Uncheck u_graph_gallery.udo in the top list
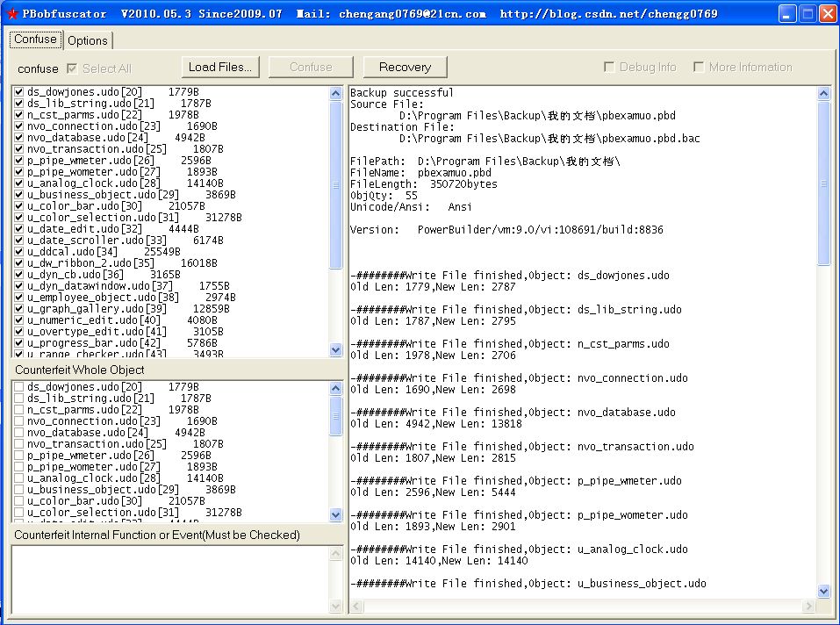840x625 pixels. point(18,308)
